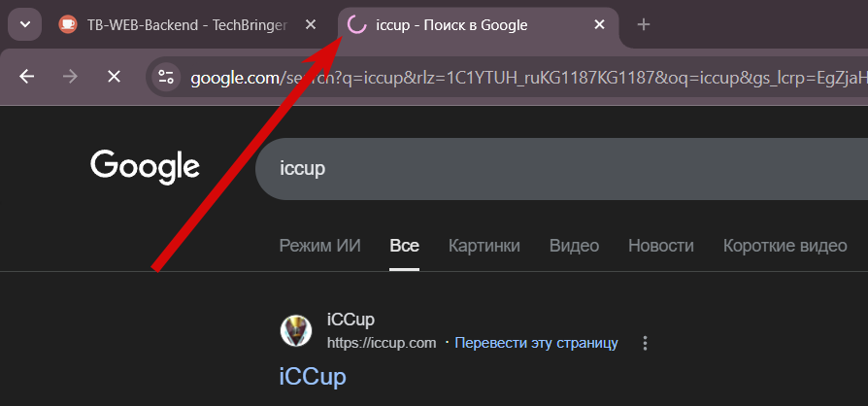Close the iccup search tab
The image size is (868, 406).
click(x=600, y=24)
